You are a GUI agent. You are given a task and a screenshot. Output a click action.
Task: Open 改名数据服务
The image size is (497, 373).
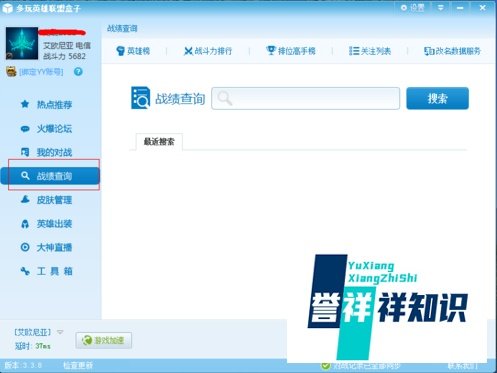452,51
